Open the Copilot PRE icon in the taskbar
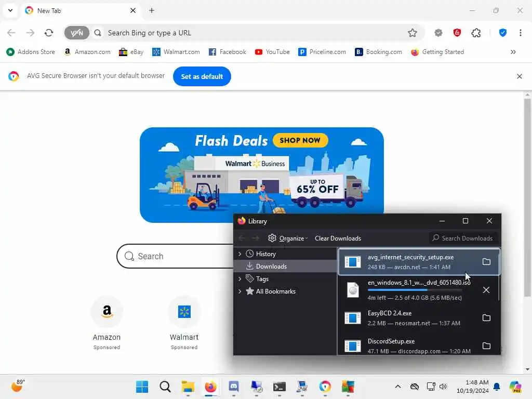The image size is (532, 399). click(515, 387)
